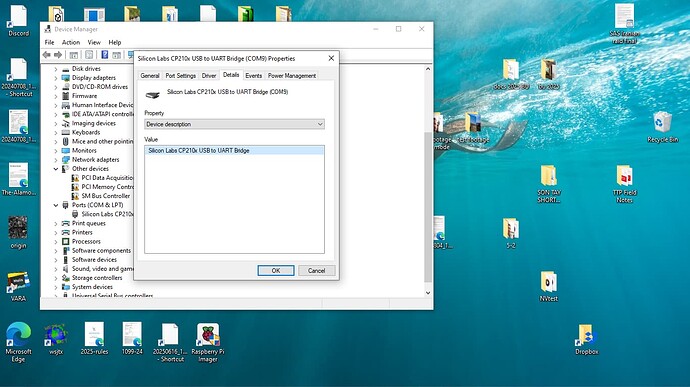Select the Monitors device icon

point(66,151)
